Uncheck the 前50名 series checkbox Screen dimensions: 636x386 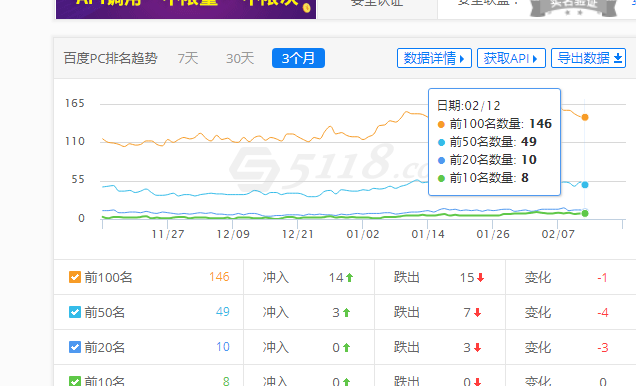(x=75, y=312)
